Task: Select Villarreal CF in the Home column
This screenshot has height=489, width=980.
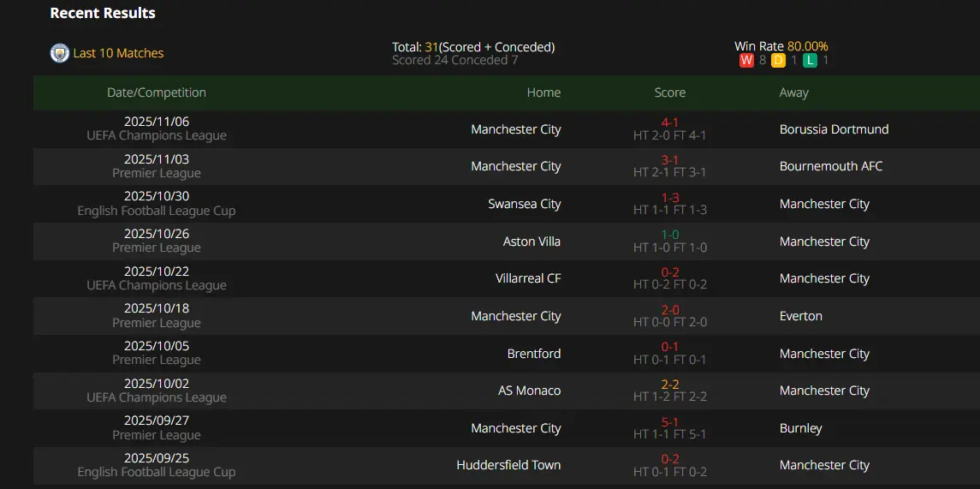Action: (x=528, y=278)
